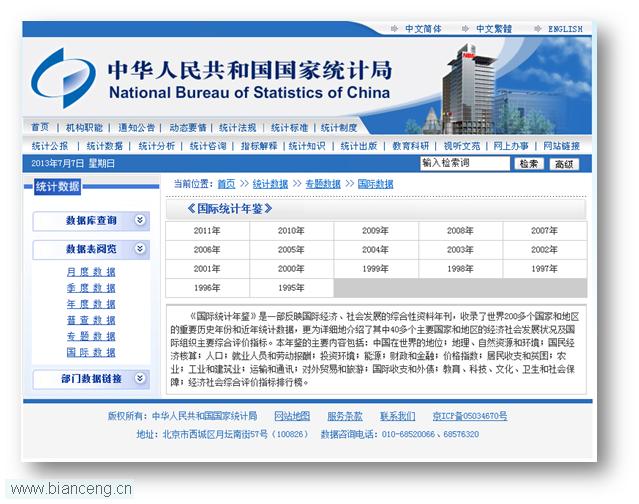This screenshot has width=639, height=504.
Task: Select the 2007年 yearbook cell
Action: pyautogui.click(x=545, y=231)
